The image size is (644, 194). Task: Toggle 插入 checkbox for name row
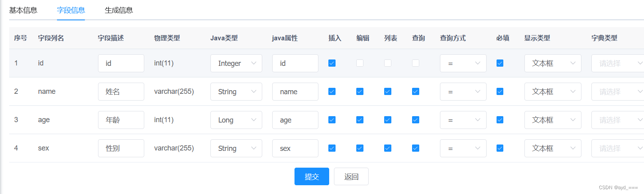332,91
